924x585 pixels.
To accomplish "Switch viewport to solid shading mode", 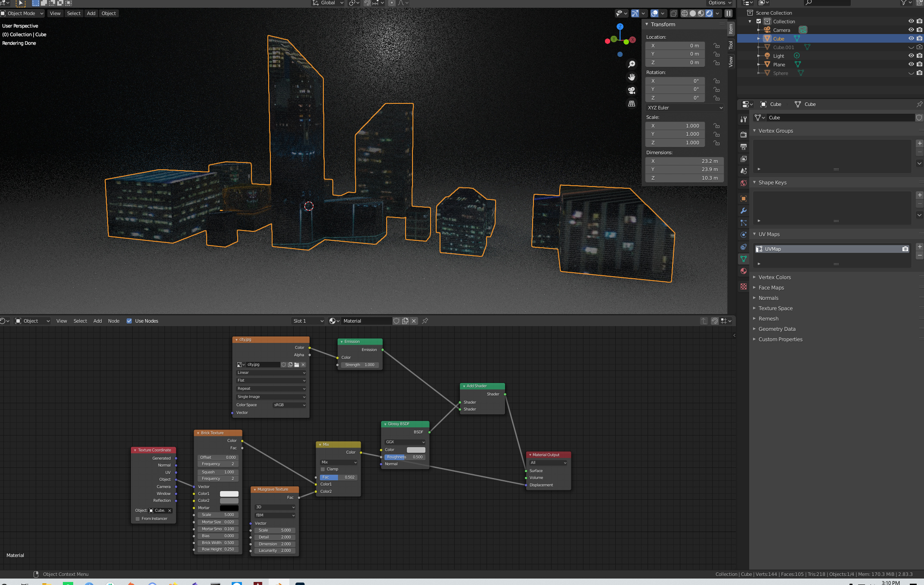I will click(x=693, y=13).
